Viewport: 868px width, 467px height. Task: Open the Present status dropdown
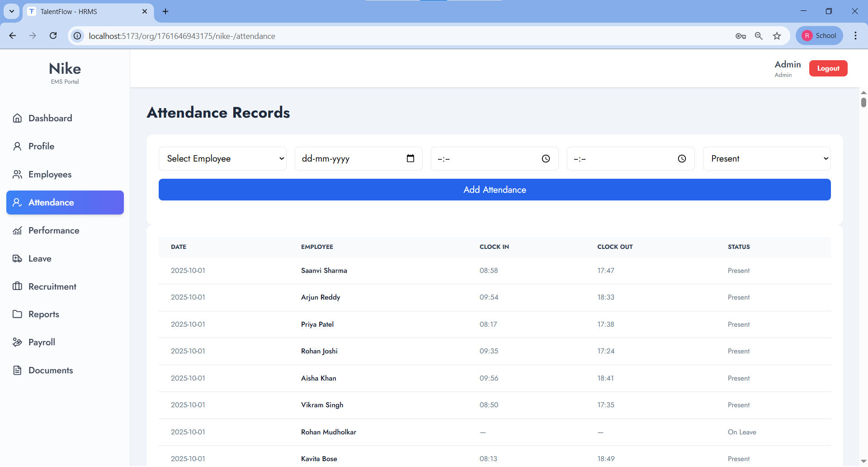pos(767,158)
